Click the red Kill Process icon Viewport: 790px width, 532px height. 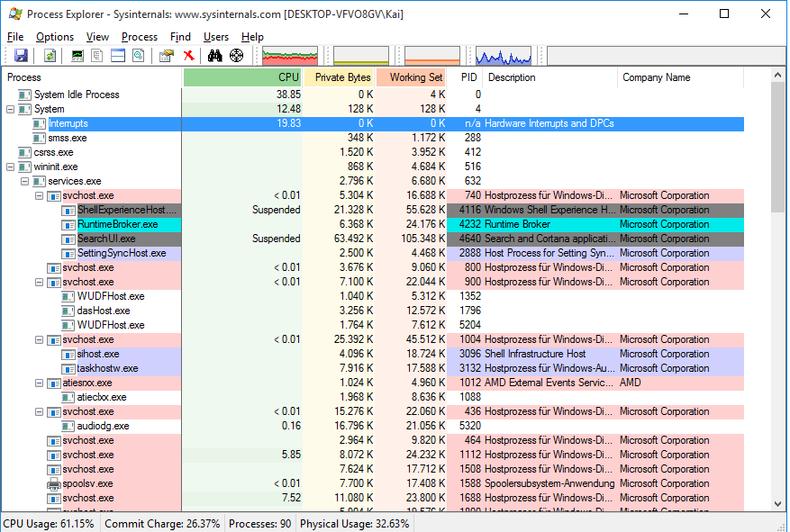tap(189, 56)
